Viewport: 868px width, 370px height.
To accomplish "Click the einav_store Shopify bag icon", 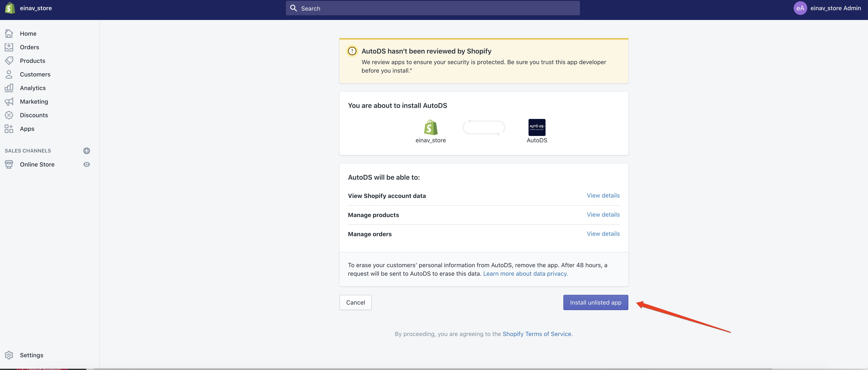I will click(431, 127).
